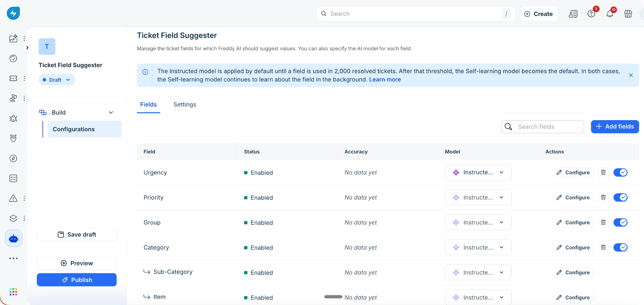The image size is (644, 305).
Task: Publish the Ticket Field Suggester
Action: coord(77,280)
